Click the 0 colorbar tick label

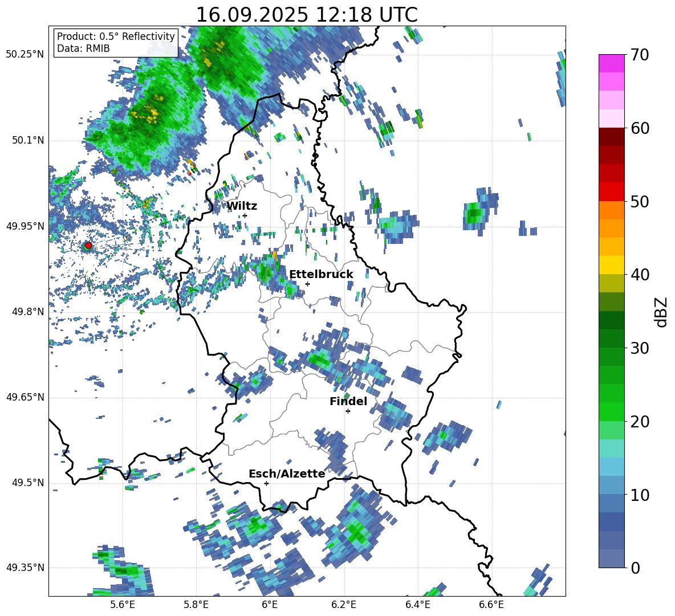635,568
